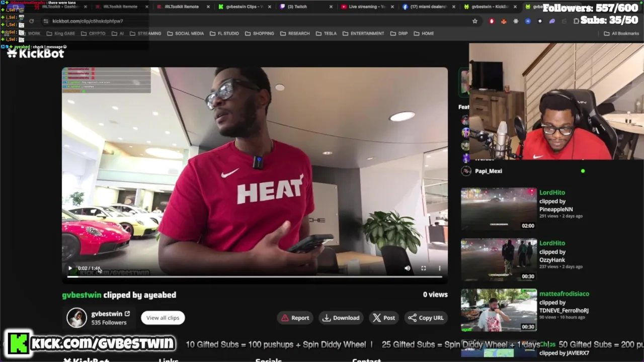Screen dimensions: 644x362
Task: Open the CRYPTO bookmarks folder
Action: [x=93, y=34]
